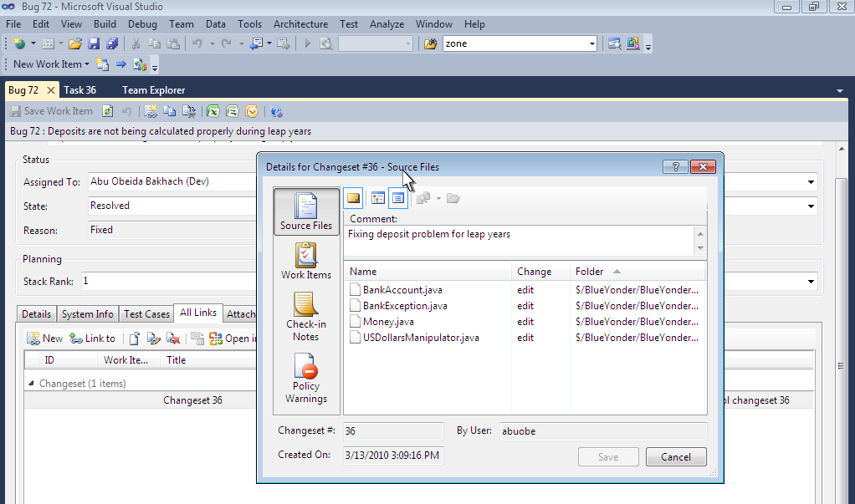This screenshot has height=504, width=855.
Task: Click the State Diagram help icon
Action: point(276,111)
